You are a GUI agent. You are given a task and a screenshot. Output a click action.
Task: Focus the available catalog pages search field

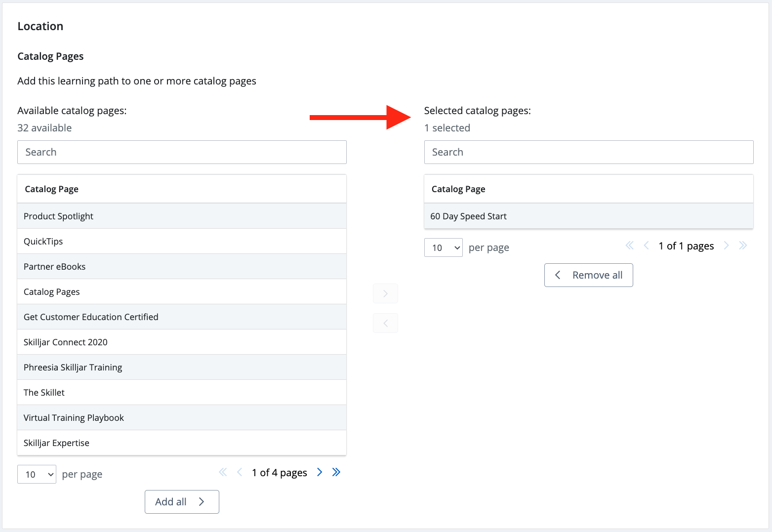[182, 152]
